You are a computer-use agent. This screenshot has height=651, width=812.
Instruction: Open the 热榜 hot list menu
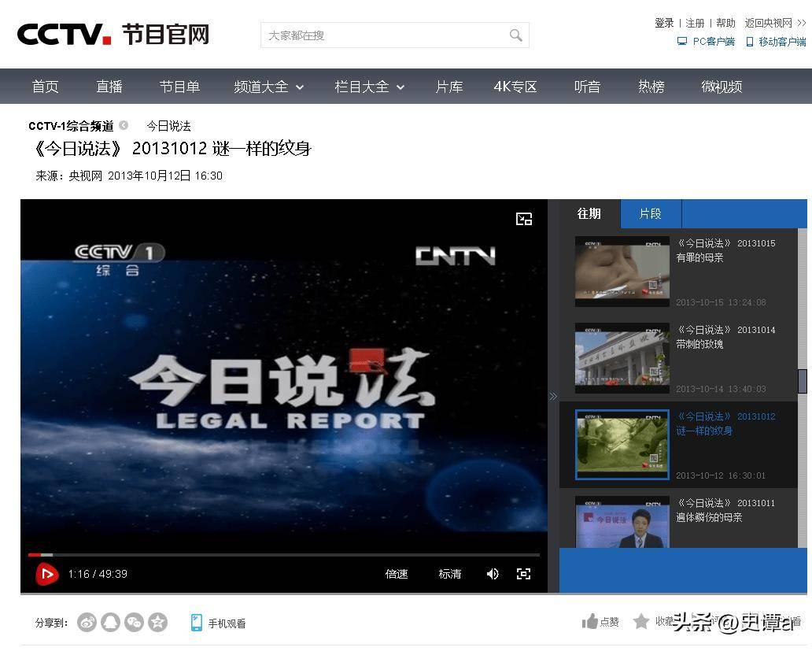651,87
